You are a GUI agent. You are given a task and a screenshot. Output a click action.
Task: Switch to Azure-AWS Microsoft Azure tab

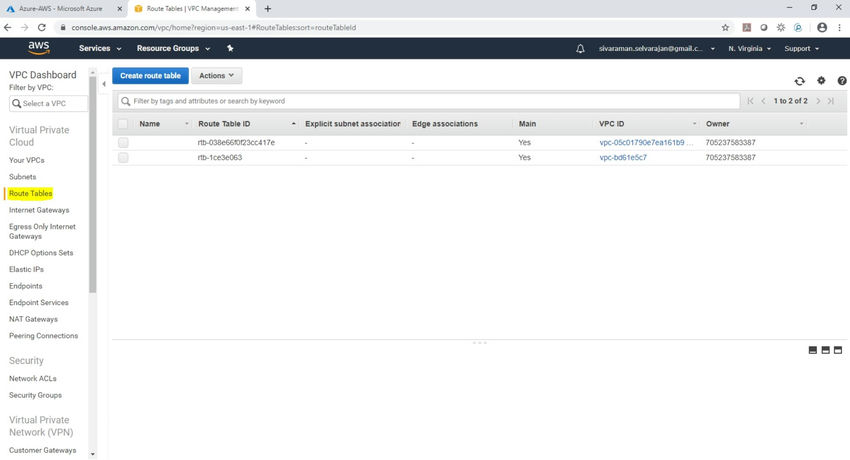(x=60, y=9)
